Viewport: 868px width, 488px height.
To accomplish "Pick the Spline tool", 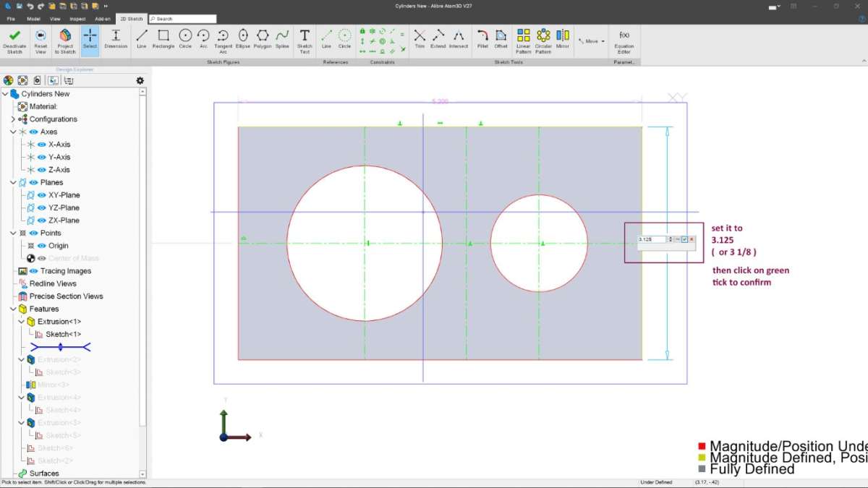I will click(x=282, y=39).
